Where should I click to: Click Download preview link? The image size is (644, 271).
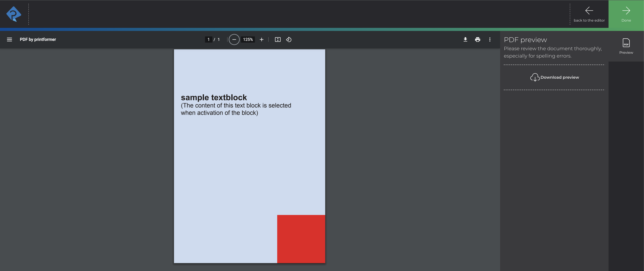(x=559, y=77)
